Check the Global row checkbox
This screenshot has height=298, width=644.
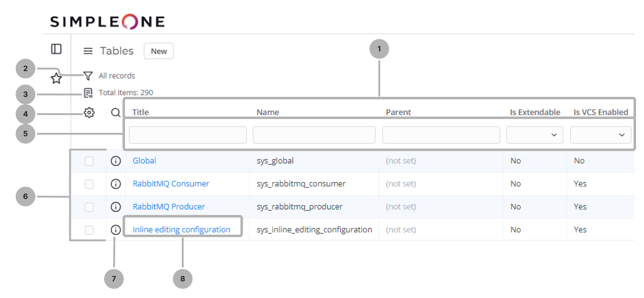(89, 161)
